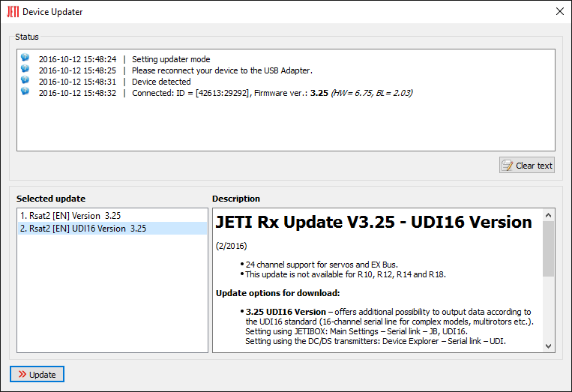This screenshot has width=572, height=392.
Task: Click info icon beside 'Setting updater mode' entry
Action: tap(25, 57)
